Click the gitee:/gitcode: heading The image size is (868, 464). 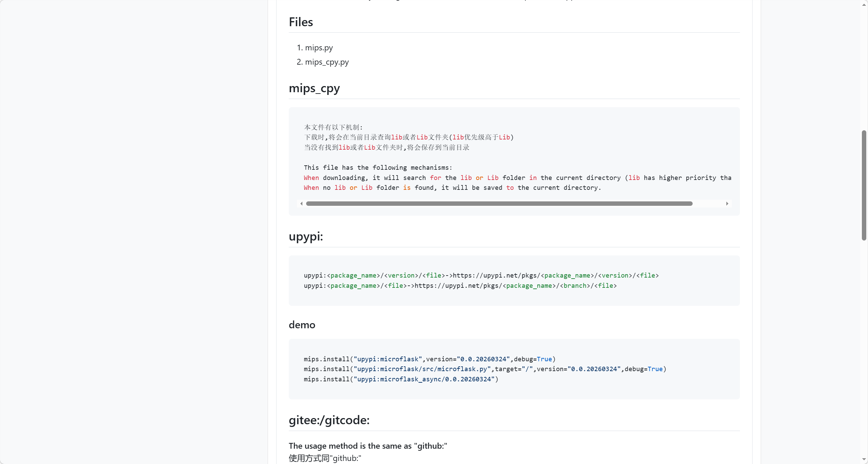pos(329,420)
